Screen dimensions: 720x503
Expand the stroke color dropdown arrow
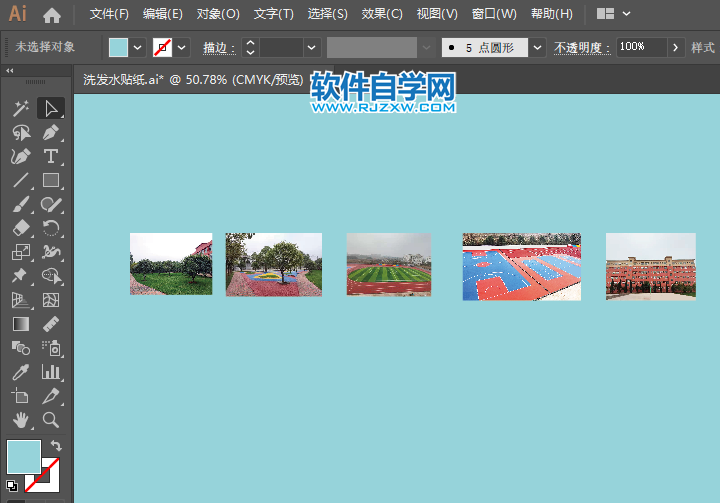click(x=182, y=47)
